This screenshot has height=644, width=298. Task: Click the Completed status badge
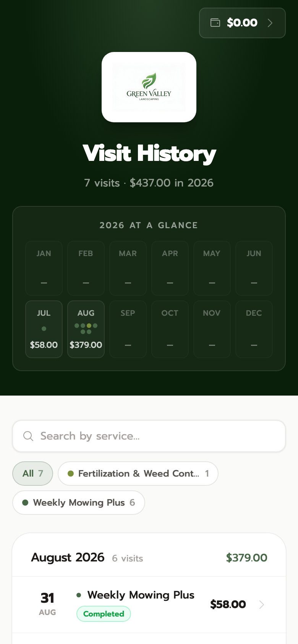[104, 614]
